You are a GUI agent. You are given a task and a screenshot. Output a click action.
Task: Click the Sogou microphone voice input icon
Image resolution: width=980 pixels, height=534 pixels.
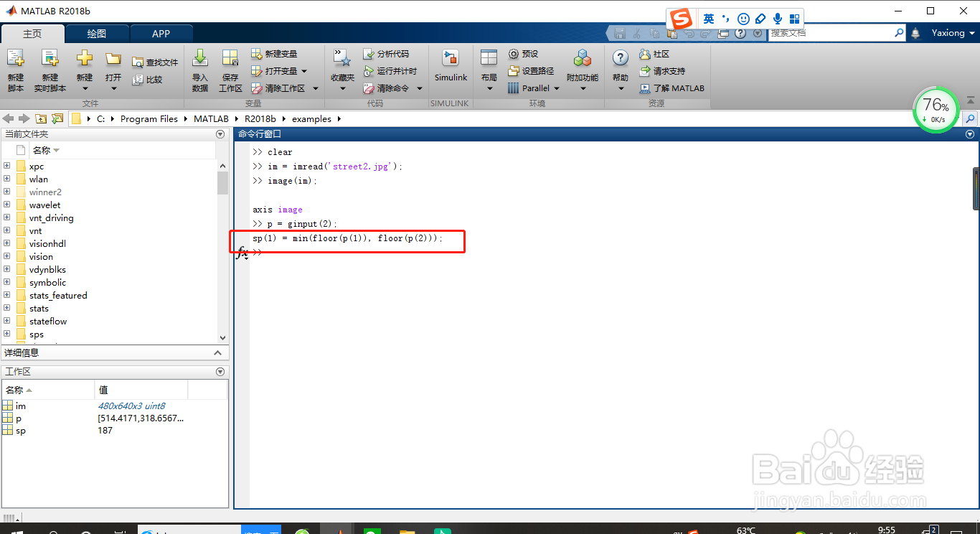point(777,19)
